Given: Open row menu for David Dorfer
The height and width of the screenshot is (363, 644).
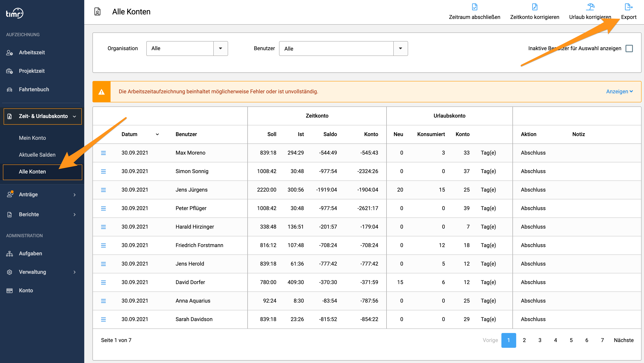Looking at the screenshot, I should [x=103, y=282].
